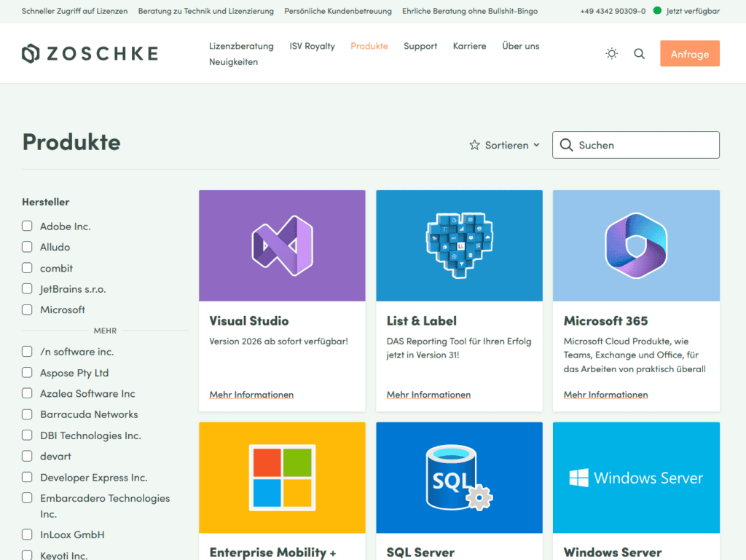This screenshot has height=560, width=746.
Task: Toggle the MEHR manufacturers expander
Action: (x=105, y=331)
